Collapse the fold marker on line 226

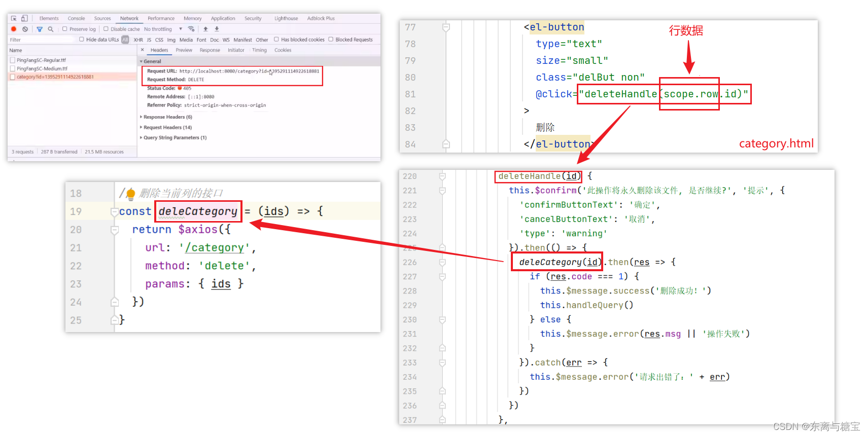(442, 262)
